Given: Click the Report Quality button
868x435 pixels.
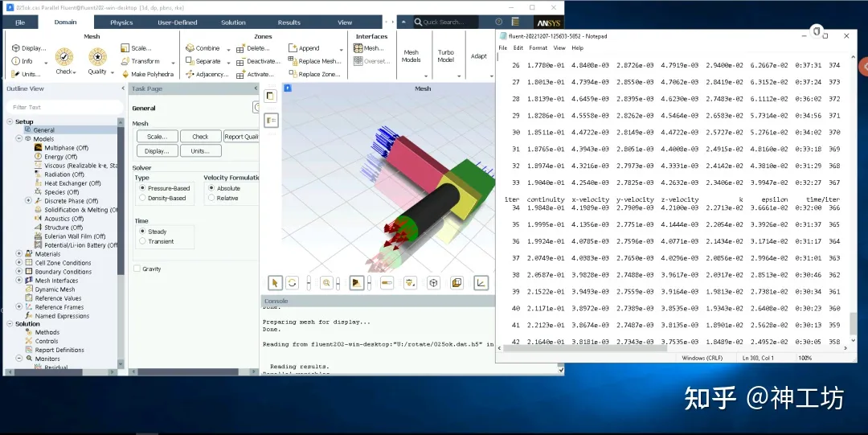Looking at the screenshot, I should tap(241, 137).
